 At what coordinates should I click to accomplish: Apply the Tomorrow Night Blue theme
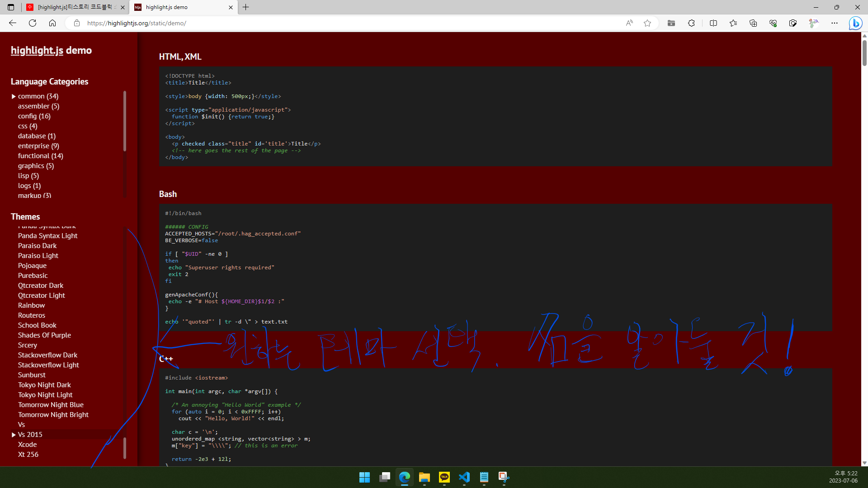click(51, 405)
